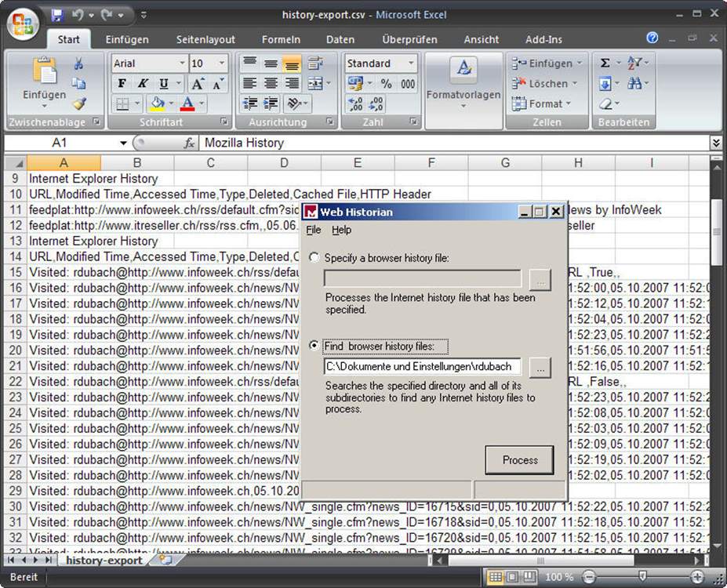
Task: Select 'Find browser history files' option
Action: (x=314, y=346)
